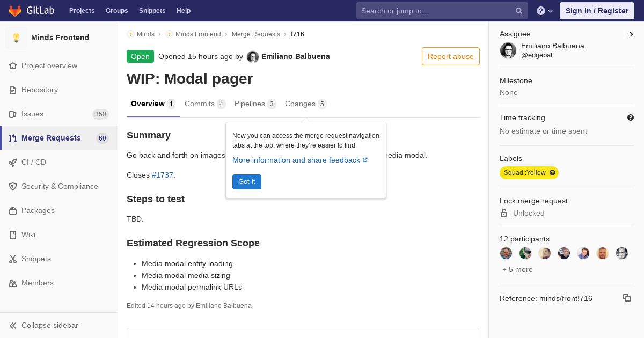Open the Minds Frontend project avatar
This screenshot has height=338, width=644.
click(16, 38)
